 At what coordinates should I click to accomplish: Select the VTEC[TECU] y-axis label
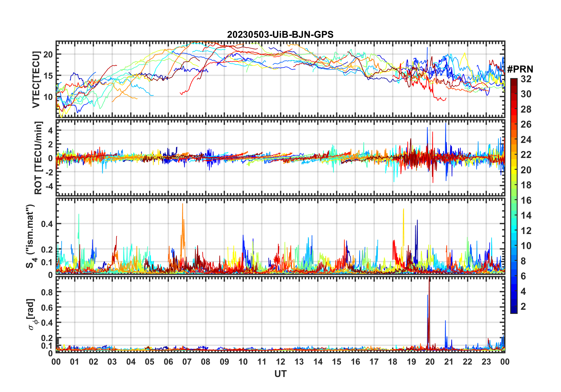coord(36,80)
